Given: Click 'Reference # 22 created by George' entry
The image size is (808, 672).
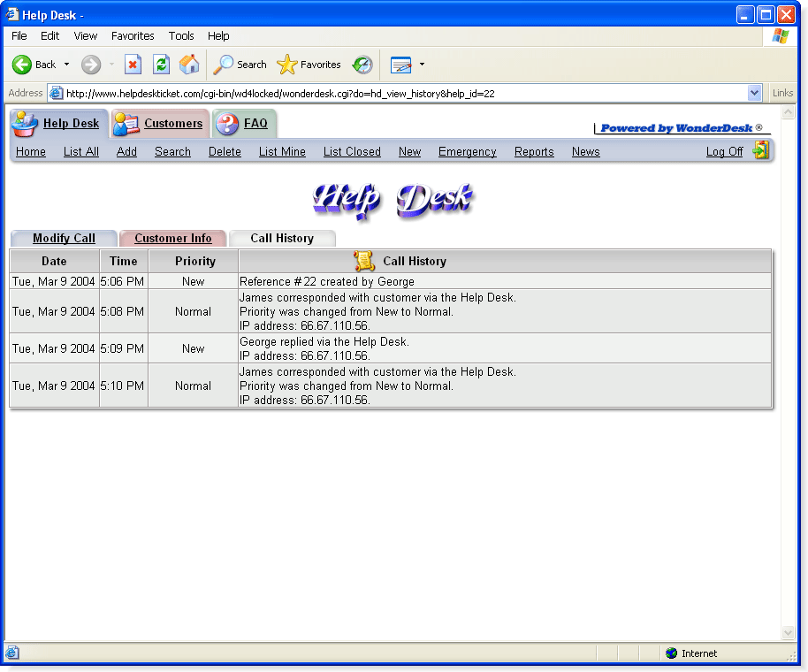Looking at the screenshot, I should point(327,281).
